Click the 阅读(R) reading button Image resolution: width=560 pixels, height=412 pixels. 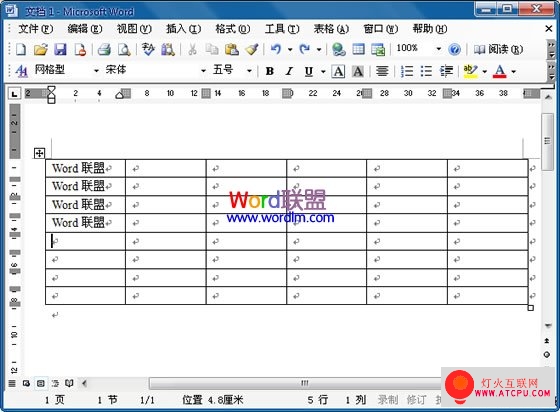tap(498, 49)
